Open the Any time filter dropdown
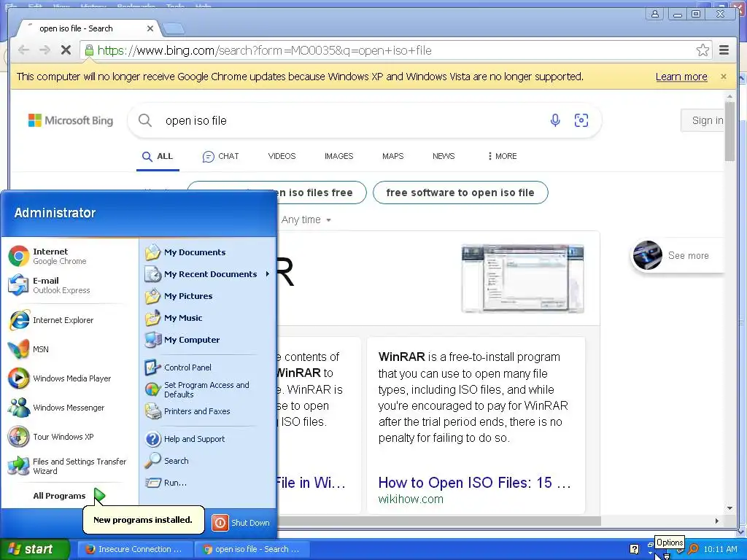The height and width of the screenshot is (560, 747). click(x=306, y=220)
